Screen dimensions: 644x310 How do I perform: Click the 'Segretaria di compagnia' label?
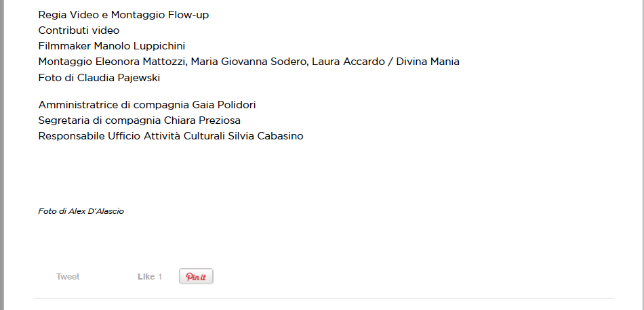click(x=100, y=121)
